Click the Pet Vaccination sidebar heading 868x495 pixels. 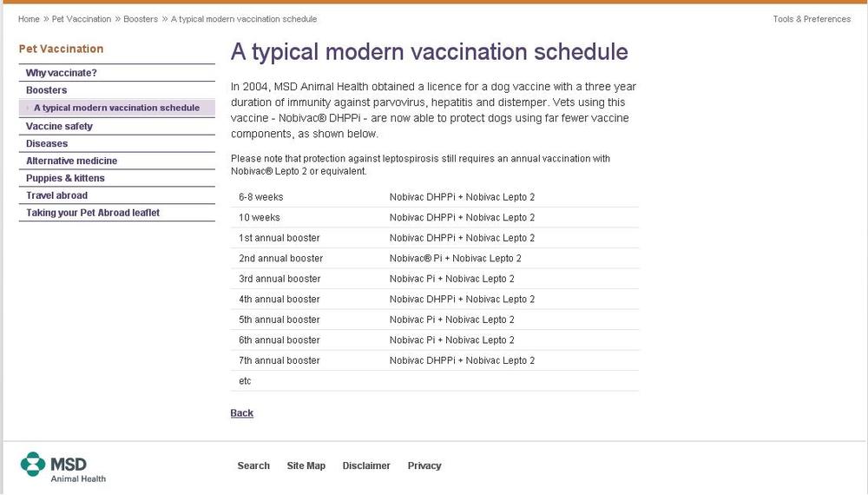pos(61,49)
